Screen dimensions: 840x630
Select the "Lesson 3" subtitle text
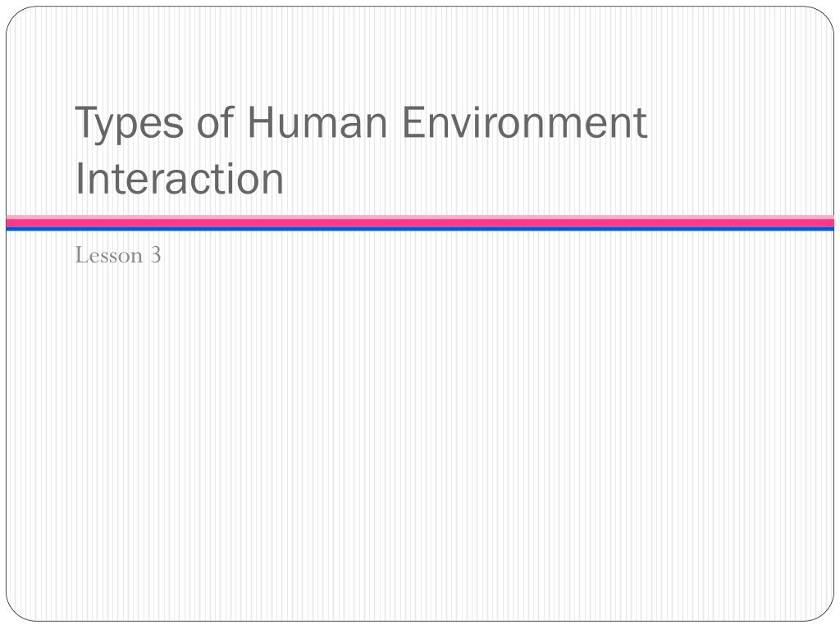[118, 255]
